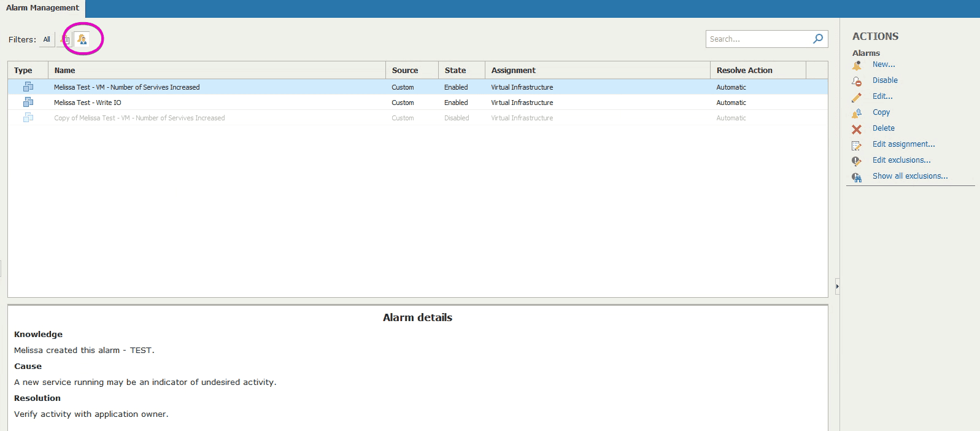Sort by the State column header

pyautogui.click(x=461, y=70)
